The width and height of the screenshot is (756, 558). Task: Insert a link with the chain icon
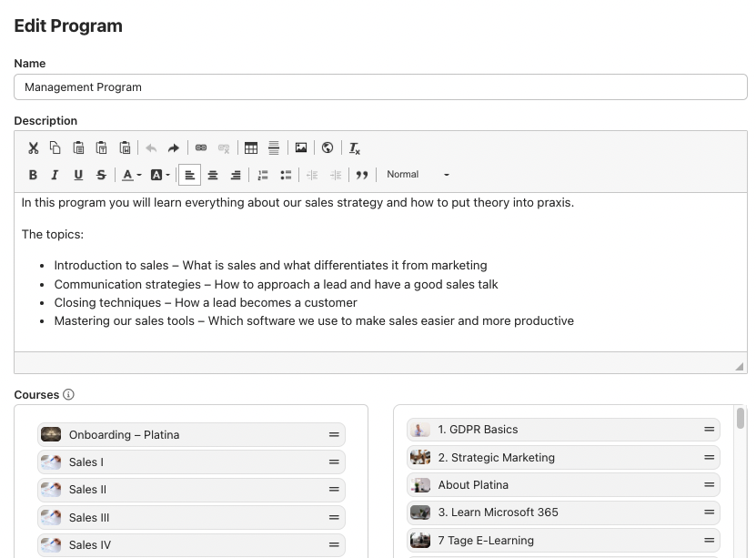(201, 147)
